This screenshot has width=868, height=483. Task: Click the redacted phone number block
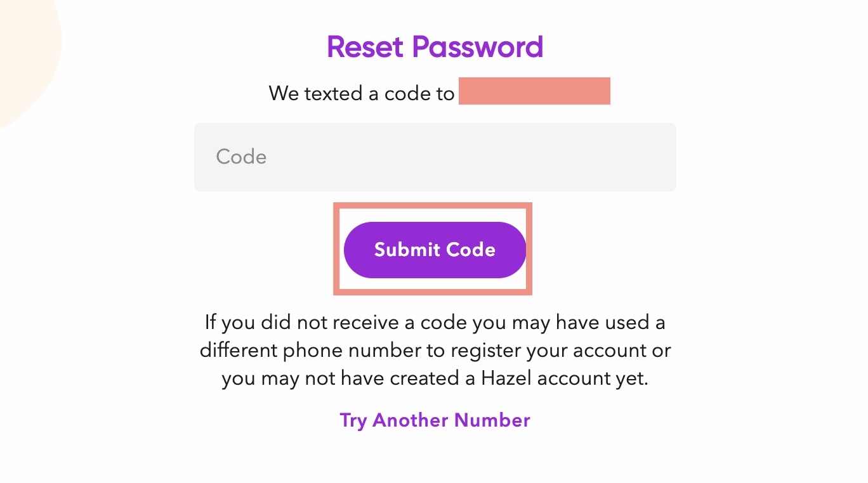pyautogui.click(x=534, y=91)
